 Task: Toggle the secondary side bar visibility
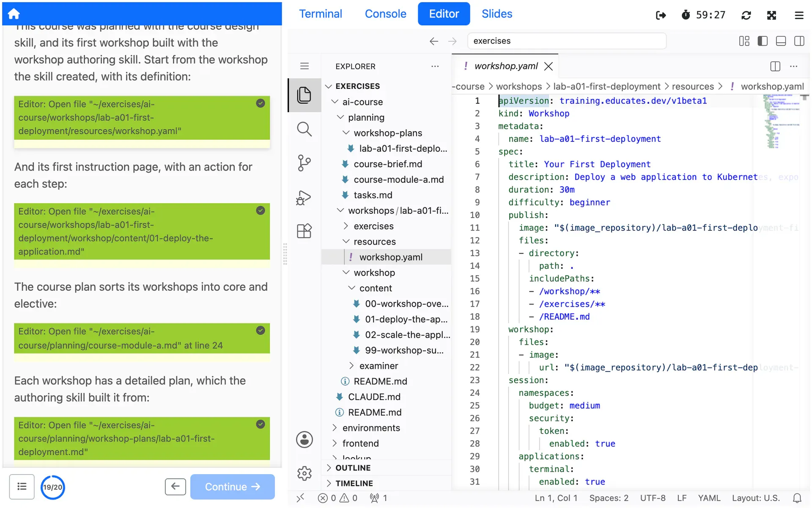click(799, 41)
